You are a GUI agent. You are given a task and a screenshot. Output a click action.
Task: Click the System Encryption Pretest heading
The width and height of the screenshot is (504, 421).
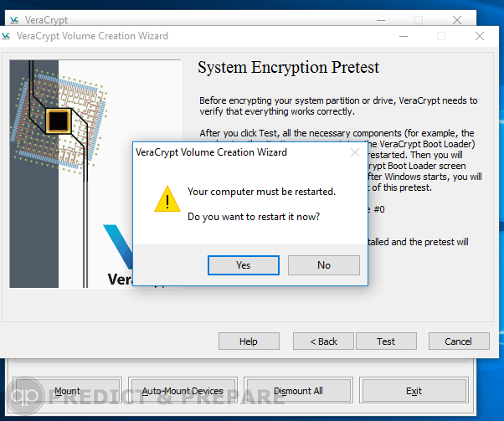pyautogui.click(x=288, y=68)
